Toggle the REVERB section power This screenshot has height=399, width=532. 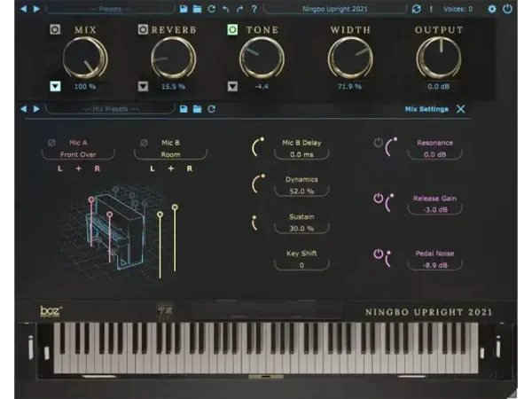click(x=143, y=29)
